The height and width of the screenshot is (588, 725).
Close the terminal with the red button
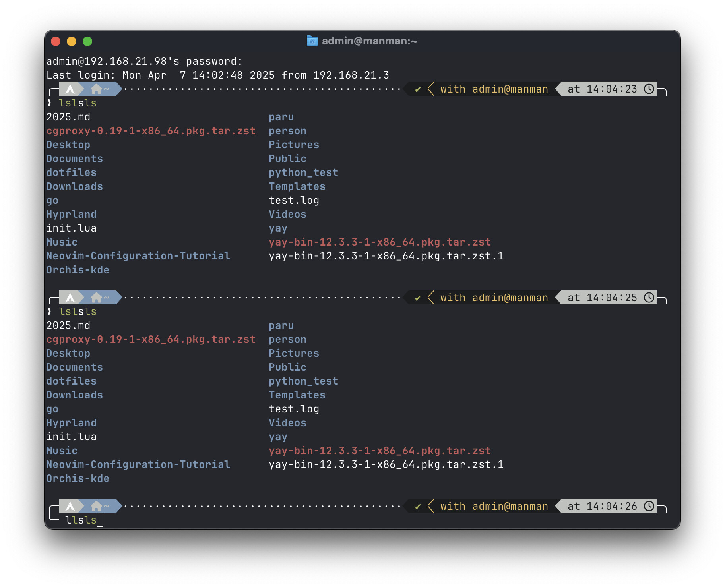(56, 41)
